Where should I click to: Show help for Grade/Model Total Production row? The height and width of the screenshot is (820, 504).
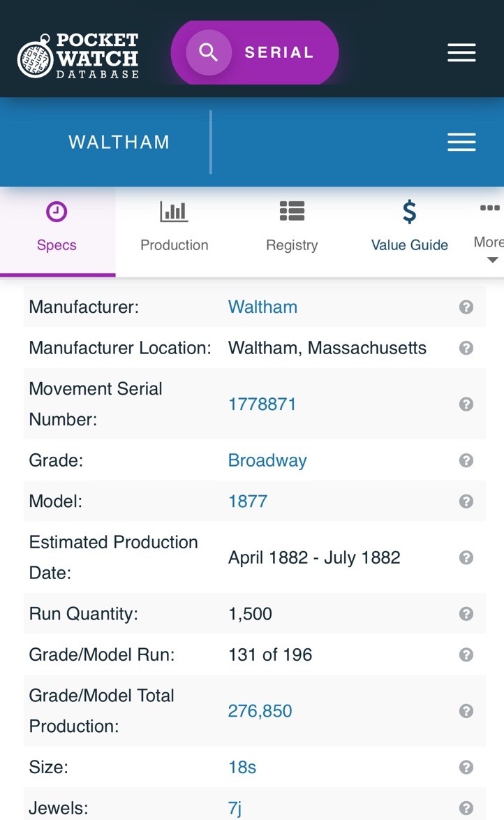[x=466, y=711]
